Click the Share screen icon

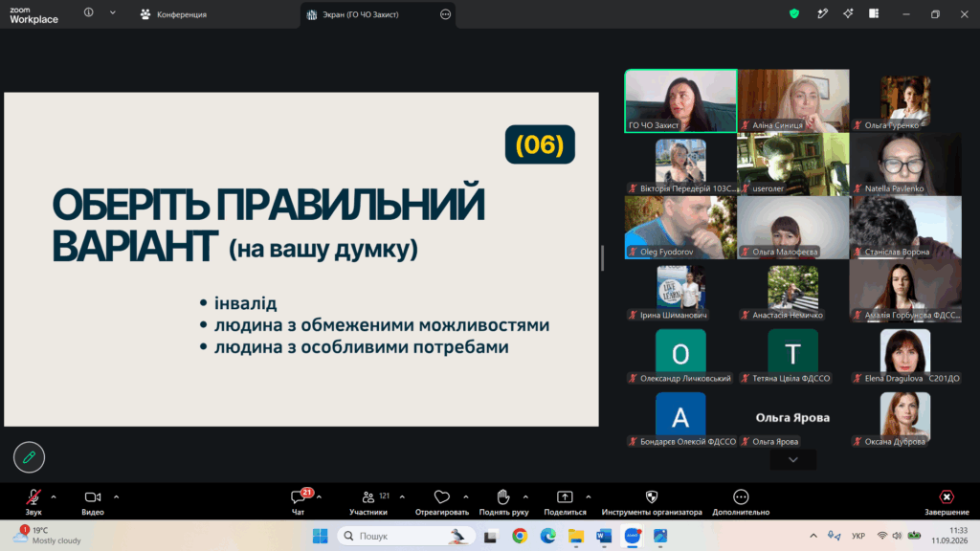click(x=565, y=497)
